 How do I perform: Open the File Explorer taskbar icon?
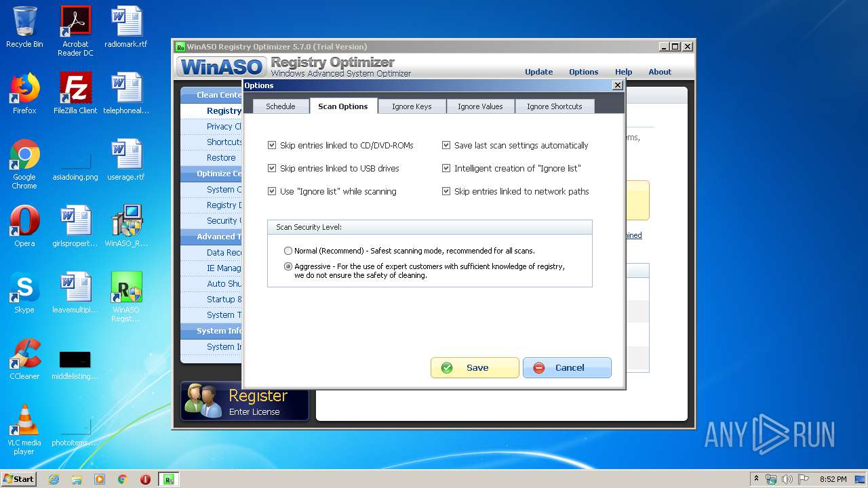[x=77, y=479]
